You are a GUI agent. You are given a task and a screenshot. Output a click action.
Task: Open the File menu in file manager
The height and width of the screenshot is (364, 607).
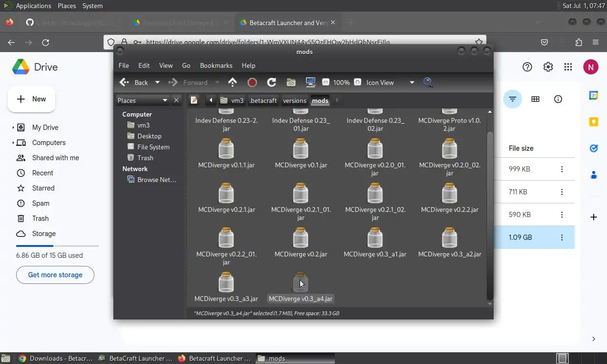123,65
